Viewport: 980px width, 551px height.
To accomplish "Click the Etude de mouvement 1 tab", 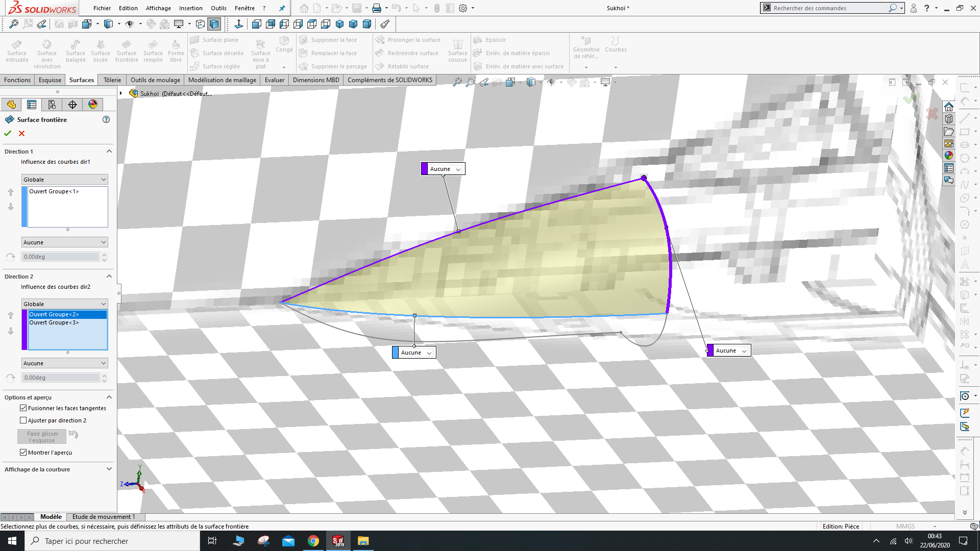I will coord(103,517).
